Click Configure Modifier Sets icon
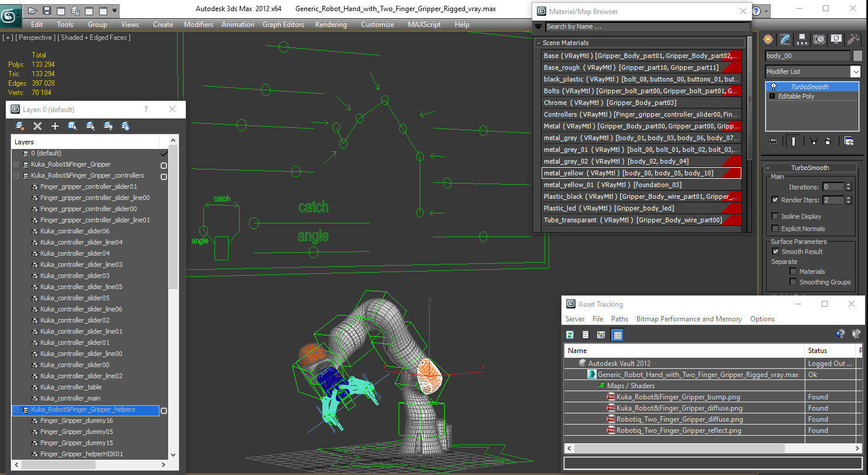868x475 pixels. [849, 141]
